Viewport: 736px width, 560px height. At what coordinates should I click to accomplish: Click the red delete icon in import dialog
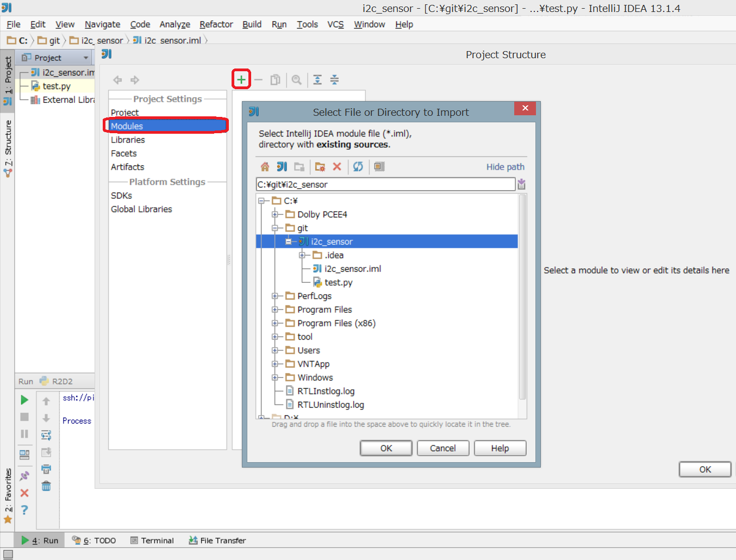pos(337,166)
